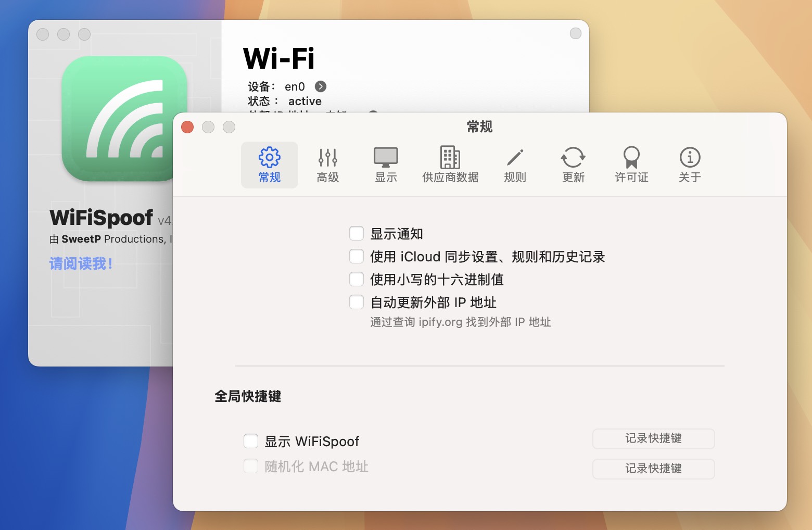Open the 高级 (Advanced) settings icon
Image resolution: width=812 pixels, height=530 pixels.
327,164
